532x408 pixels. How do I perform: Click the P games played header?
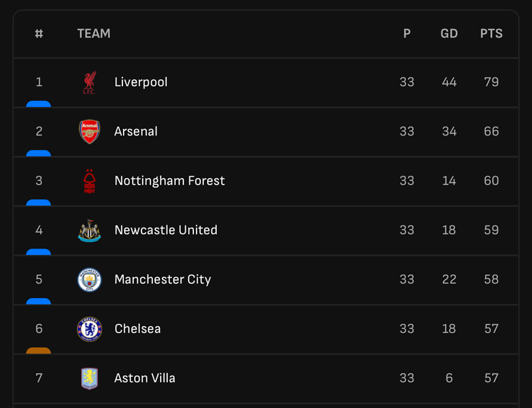coord(407,34)
